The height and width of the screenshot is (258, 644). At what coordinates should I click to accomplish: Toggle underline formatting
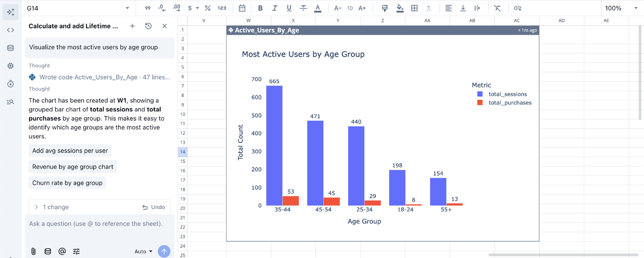pyautogui.click(x=289, y=8)
